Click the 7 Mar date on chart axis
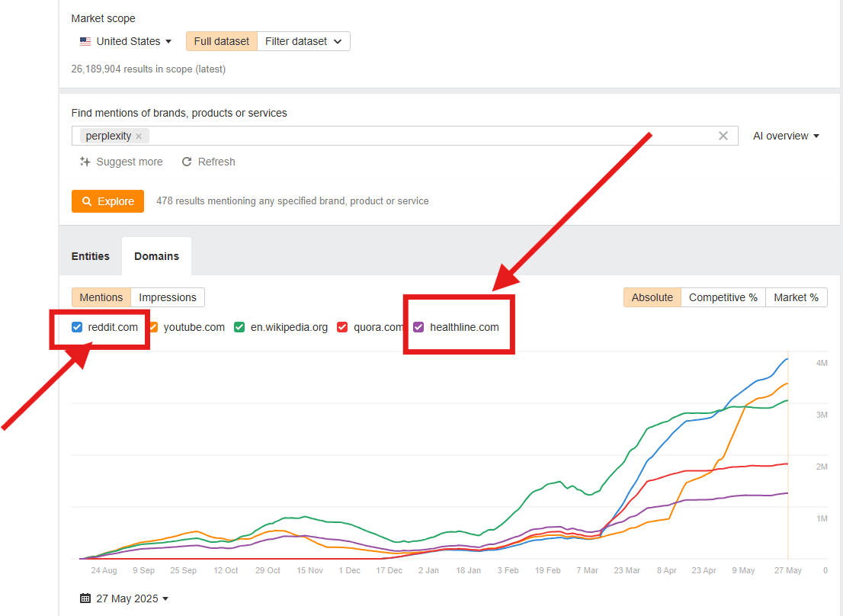 click(587, 570)
